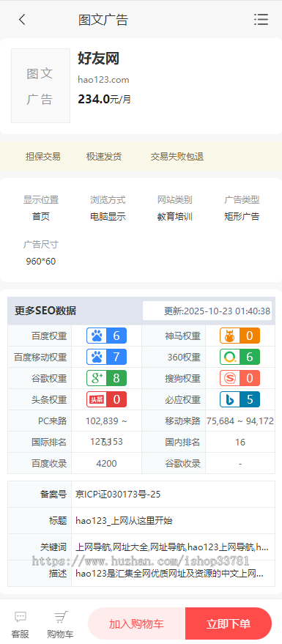
Task: Click the 360 weight badge showing 6
Action: pos(240,357)
